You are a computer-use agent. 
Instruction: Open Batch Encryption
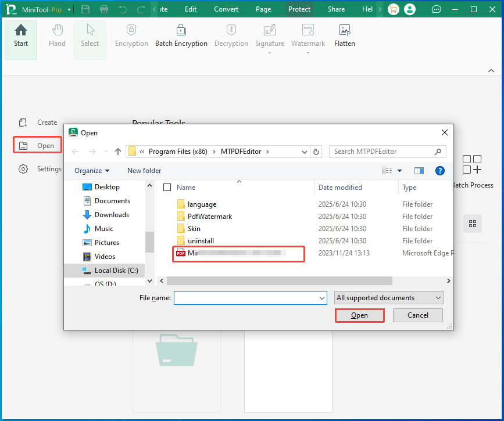pos(181,35)
